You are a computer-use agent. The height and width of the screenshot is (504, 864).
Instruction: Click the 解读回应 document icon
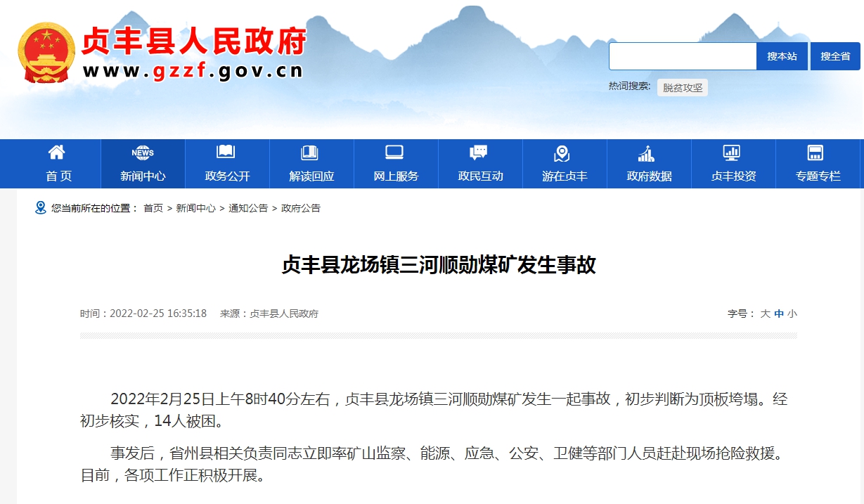click(x=310, y=153)
